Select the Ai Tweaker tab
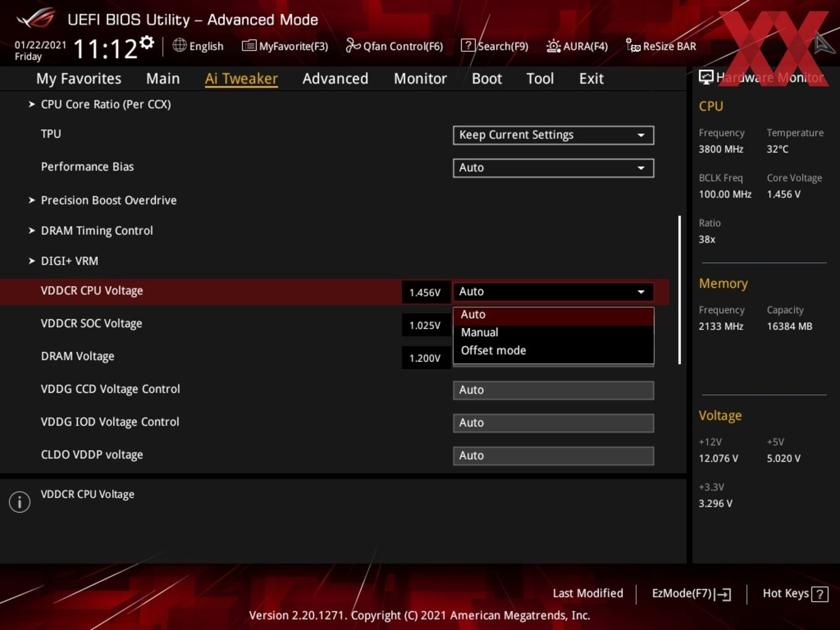 (x=241, y=78)
